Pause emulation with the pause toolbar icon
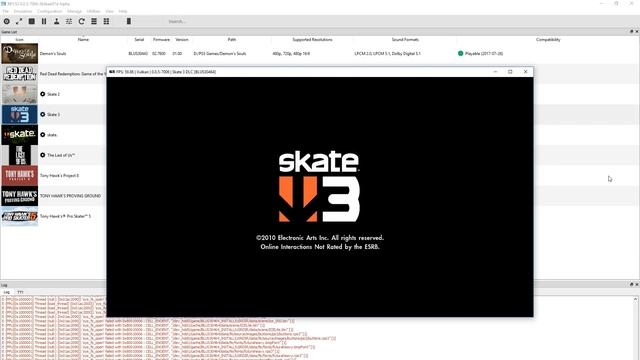This screenshot has width=640, height=360. [44, 21]
